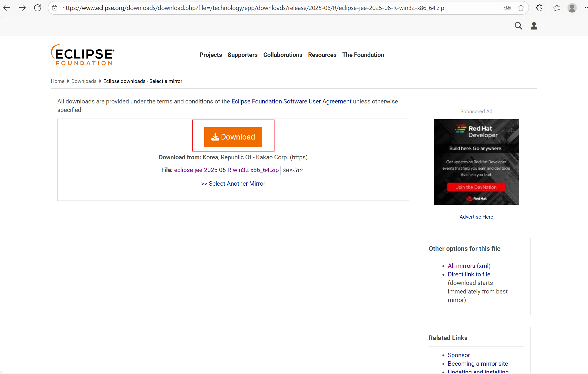
Task: Open browser extensions puzzle icon
Action: click(x=539, y=8)
